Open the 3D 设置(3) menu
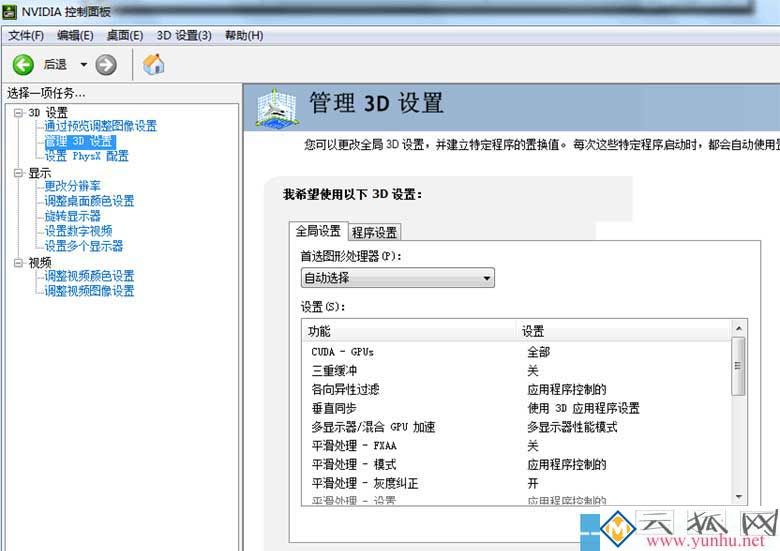Viewport: 780px width, 551px height. pyautogui.click(x=184, y=36)
